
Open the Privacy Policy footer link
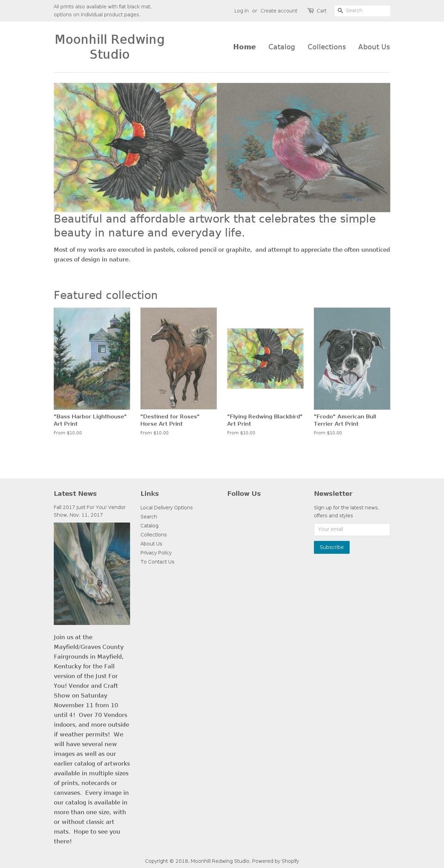(x=156, y=553)
